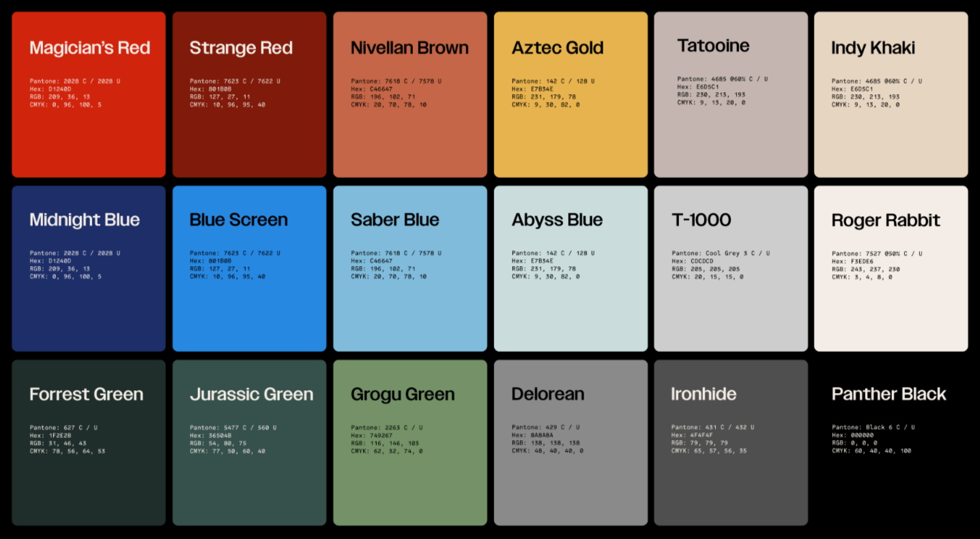Viewport: 980px width, 539px height.
Task: Click 'CMYK: 60, 40, 40, 100'
Action: pos(871,451)
